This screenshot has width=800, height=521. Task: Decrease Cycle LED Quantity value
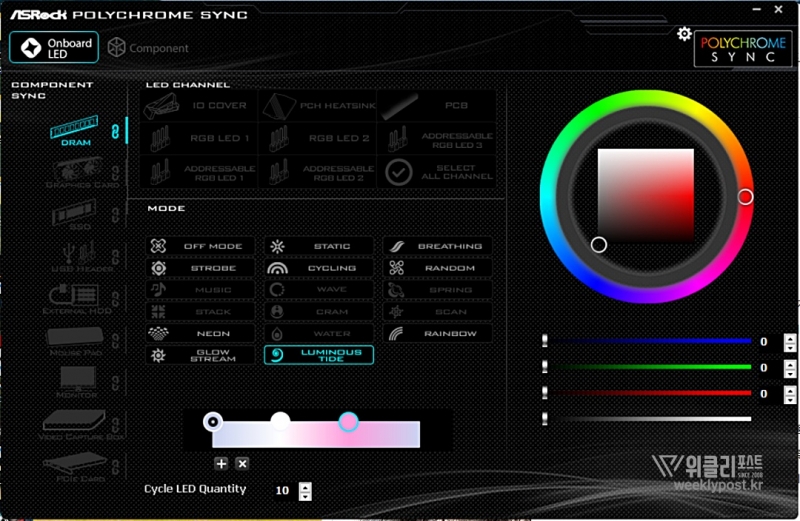click(305, 495)
